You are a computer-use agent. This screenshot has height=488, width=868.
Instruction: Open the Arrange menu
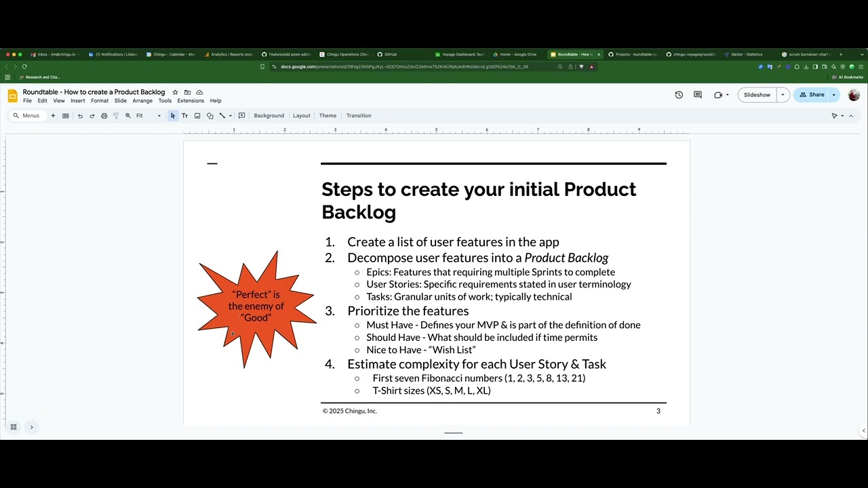[142, 101]
